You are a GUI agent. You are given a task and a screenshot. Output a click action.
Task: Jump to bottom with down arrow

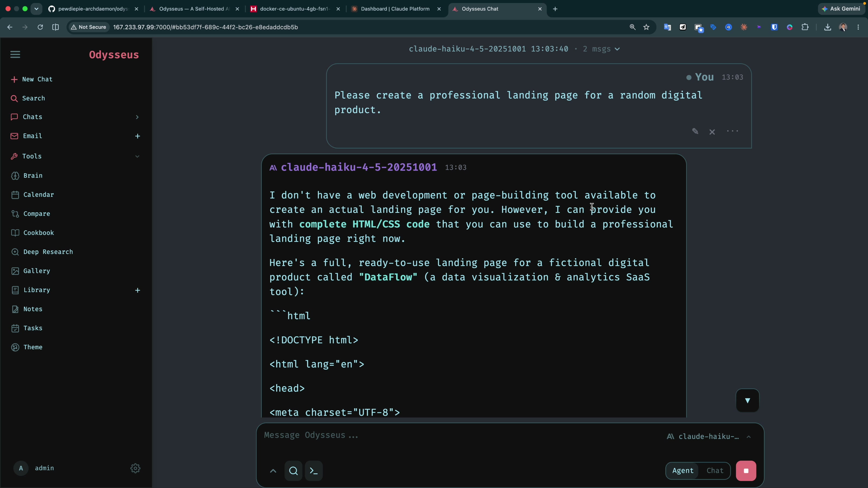pos(747,400)
